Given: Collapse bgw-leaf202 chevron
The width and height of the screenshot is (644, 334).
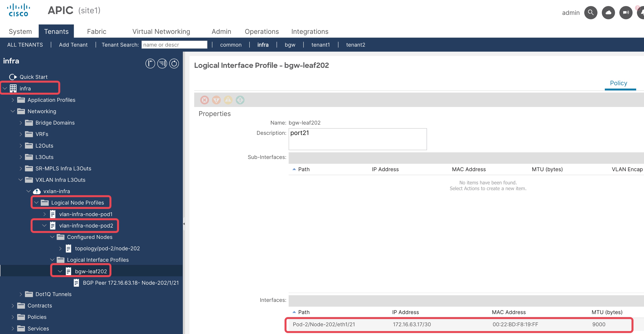Looking at the screenshot, I should (x=60, y=271).
